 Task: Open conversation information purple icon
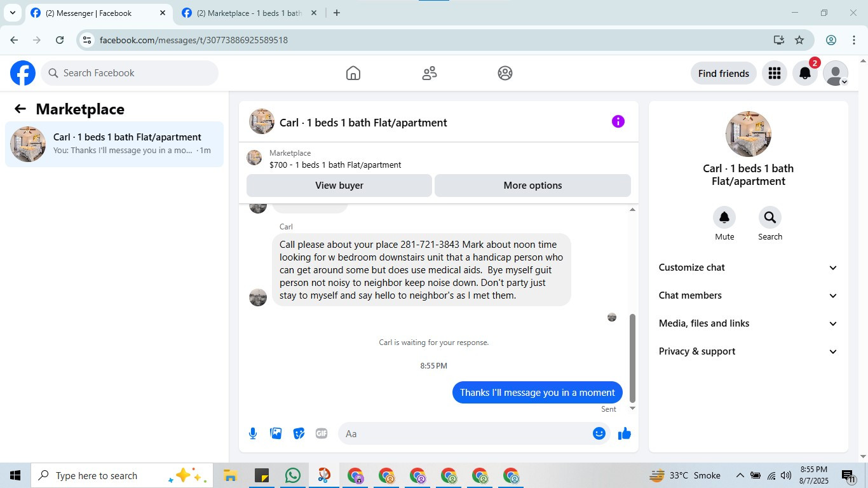(618, 121)
